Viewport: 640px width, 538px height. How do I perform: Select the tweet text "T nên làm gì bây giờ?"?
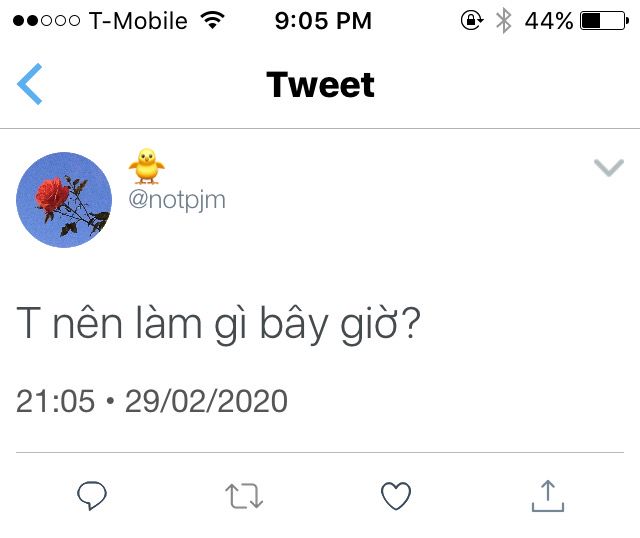pyautogui.click(x=218, y=325)
